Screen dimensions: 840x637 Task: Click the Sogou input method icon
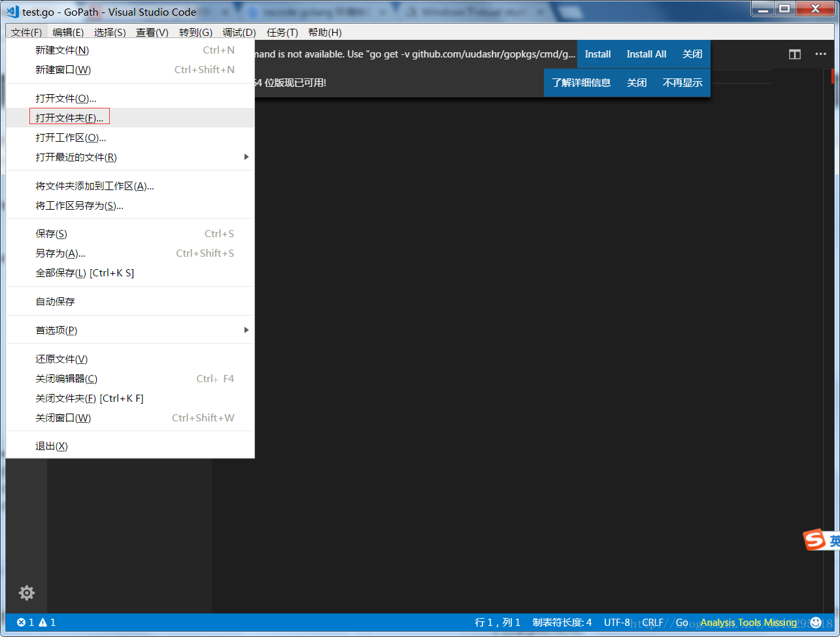[814, 540]
